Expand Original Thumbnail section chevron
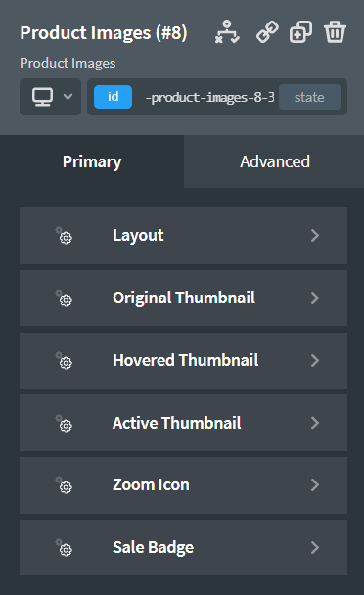364x595 pixels. (315, 297)
